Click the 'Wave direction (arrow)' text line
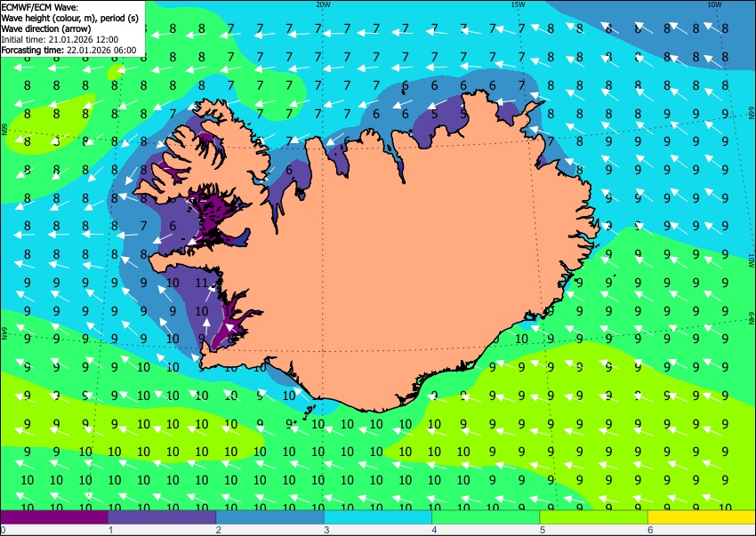This screenshot has height=536, width=756. [x=45, y=28]
